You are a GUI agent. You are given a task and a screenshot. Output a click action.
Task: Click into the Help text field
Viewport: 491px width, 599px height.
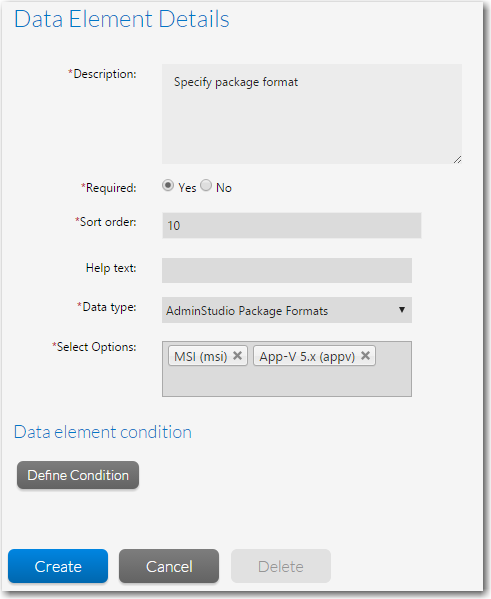(287, 270)
